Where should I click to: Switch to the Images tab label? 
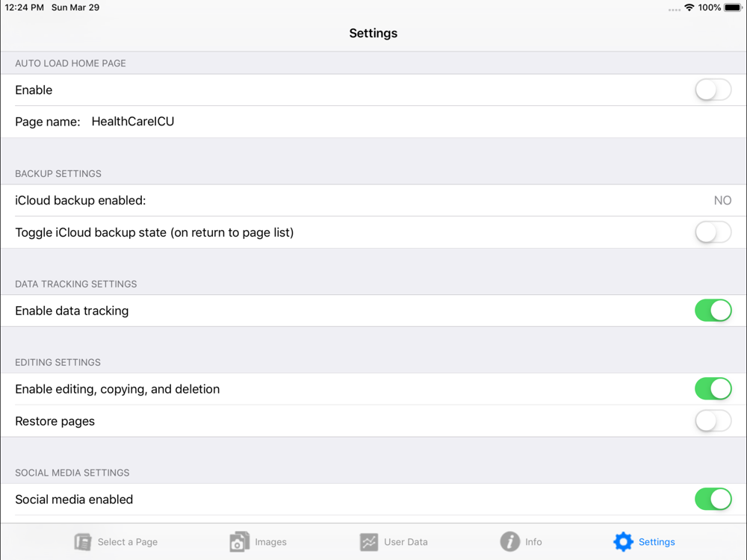coord(270,542)
